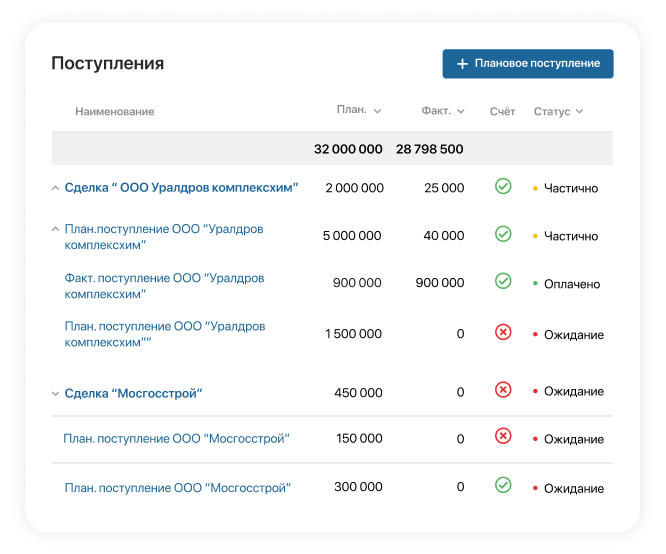Click Ожидание status in 150 000 row
This screenshot has width=666, height=554.
click(x=574, y=439)
